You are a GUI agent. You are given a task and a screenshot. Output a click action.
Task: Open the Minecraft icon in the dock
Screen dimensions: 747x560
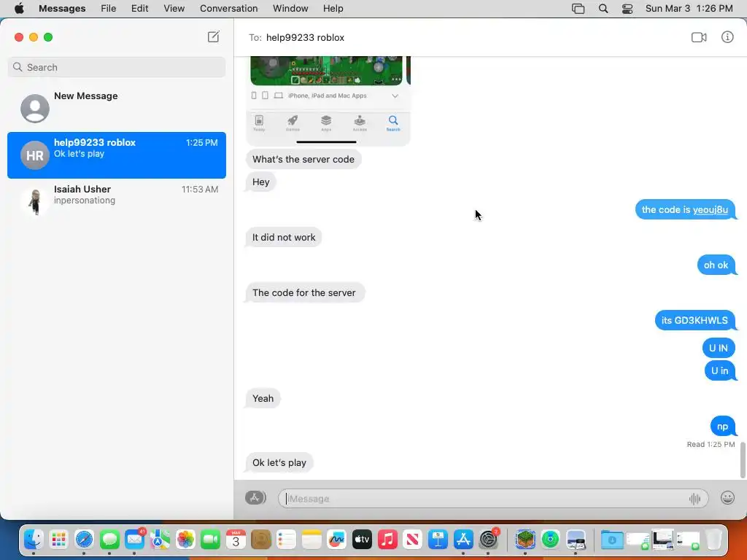click(525, 540)
